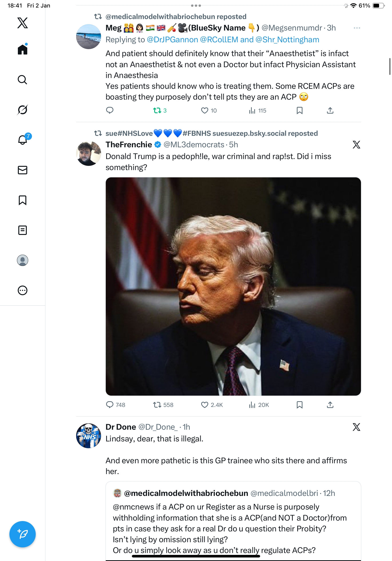This screenshot has width=392, height=561.
Task: Undo repost on Meg's post
Action: coord(157,110)
